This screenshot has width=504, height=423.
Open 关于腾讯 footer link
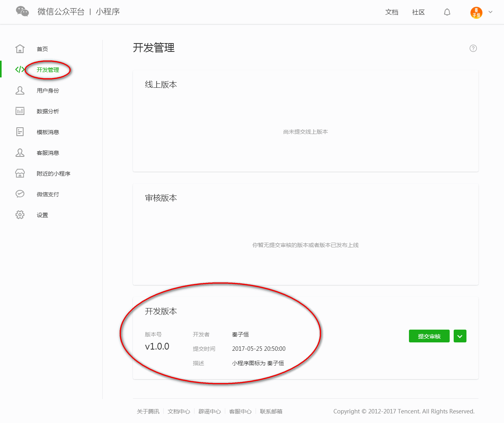click(148, 411)
